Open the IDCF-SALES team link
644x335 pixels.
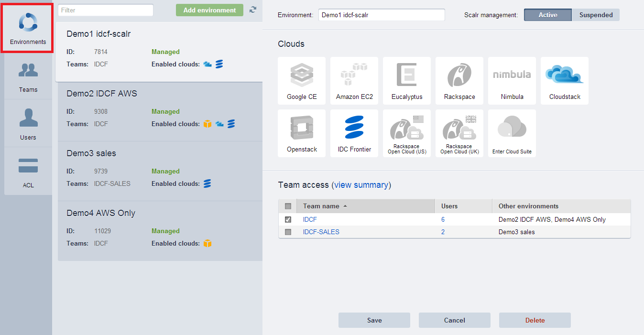321,232
